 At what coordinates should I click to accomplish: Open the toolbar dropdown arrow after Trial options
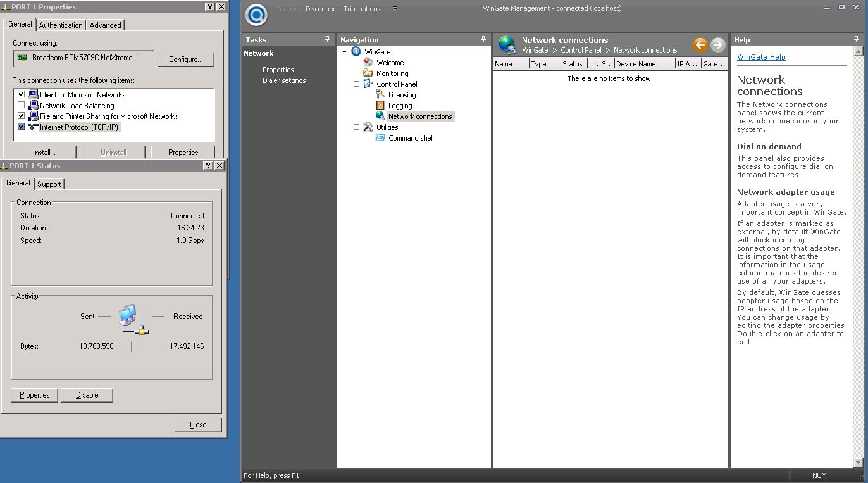coord(395,8)
